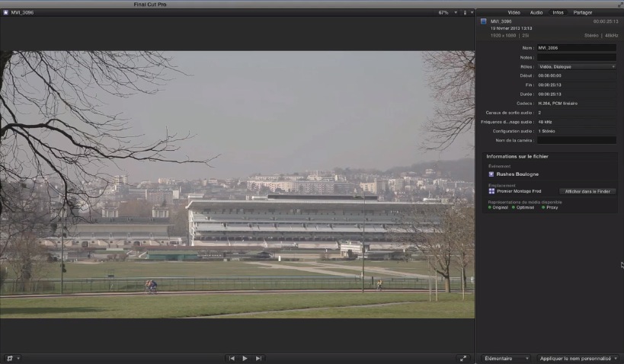Image resolution: width=624 pixels, height=364 pixels.
Task: Enter full-screen viewer playback
Action: click(463, 358)
